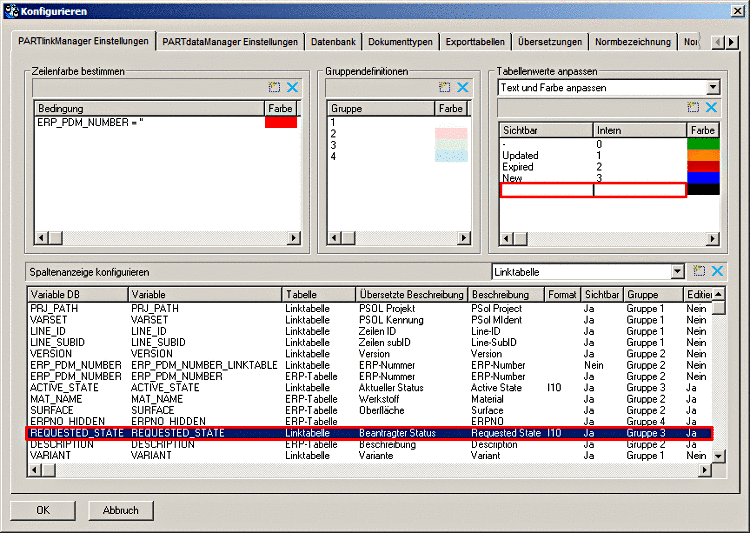Select group row '3' in Gruppendefinitionen
Screen dimensions: 750x533
point(397,145)
